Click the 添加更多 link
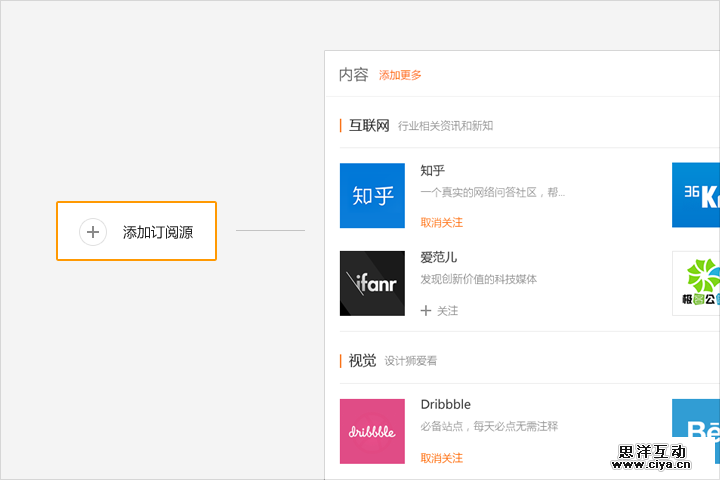Screen dimensions: 720x480 coord(400,75)
